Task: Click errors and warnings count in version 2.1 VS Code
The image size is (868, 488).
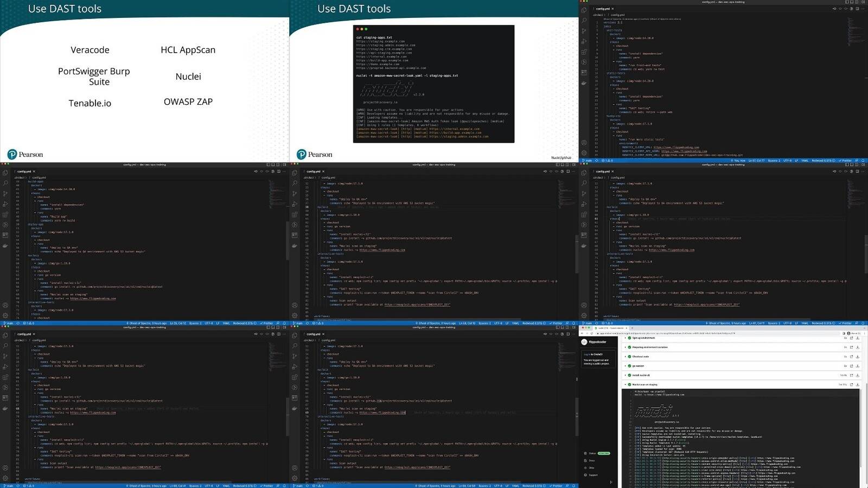Action: pyautogui.click(x=607, y=160)
